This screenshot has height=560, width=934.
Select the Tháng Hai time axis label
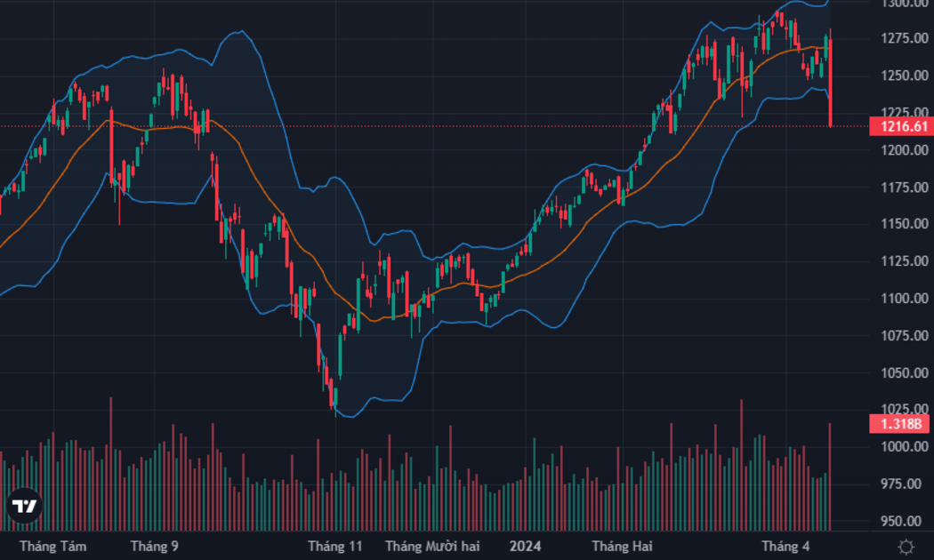point(622,547)
